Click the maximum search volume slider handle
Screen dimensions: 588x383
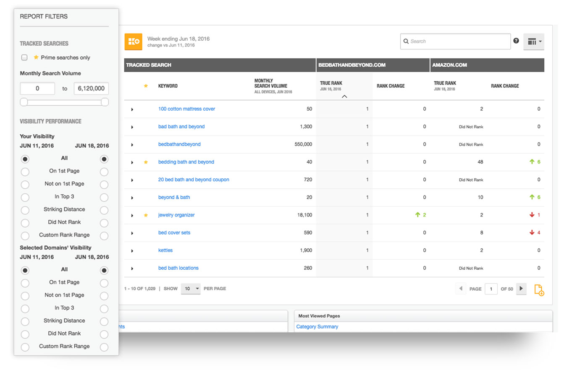point(105,102)
